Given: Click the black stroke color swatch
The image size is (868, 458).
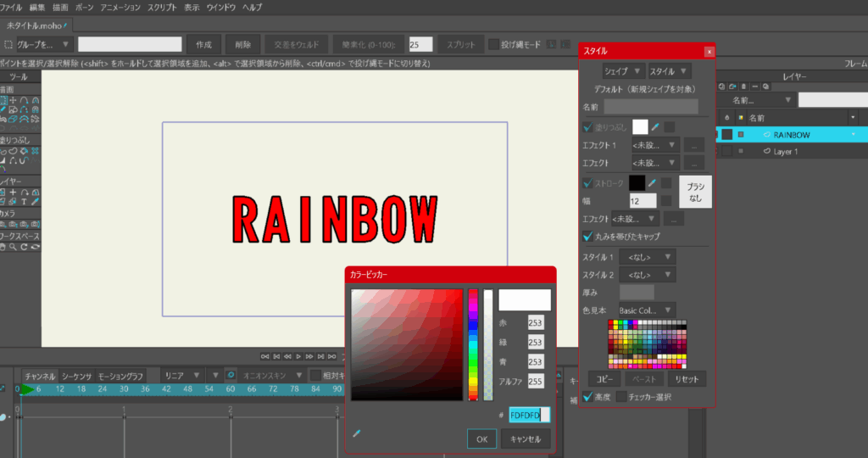Looking at the screenshot, I should 637,183.
